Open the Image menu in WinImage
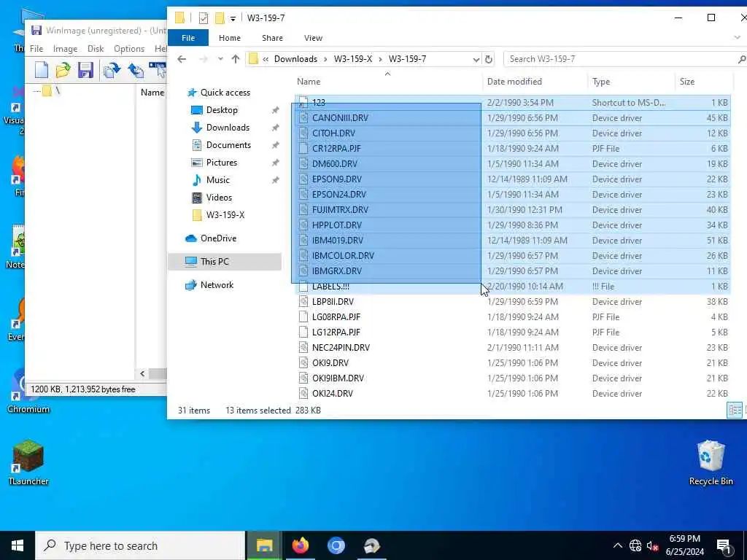Viewport: 747px width, 560px height. 65,49
